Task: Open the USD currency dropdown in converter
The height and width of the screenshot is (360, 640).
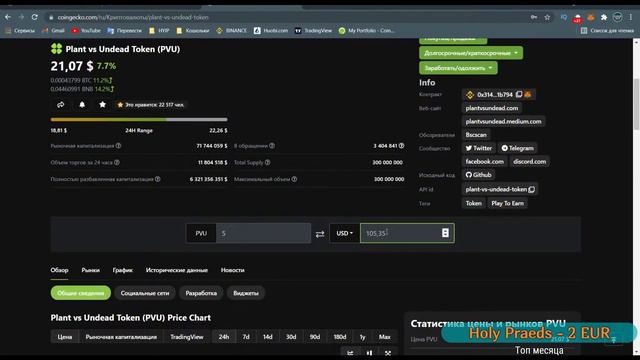Action: click(x=344, y=233)
